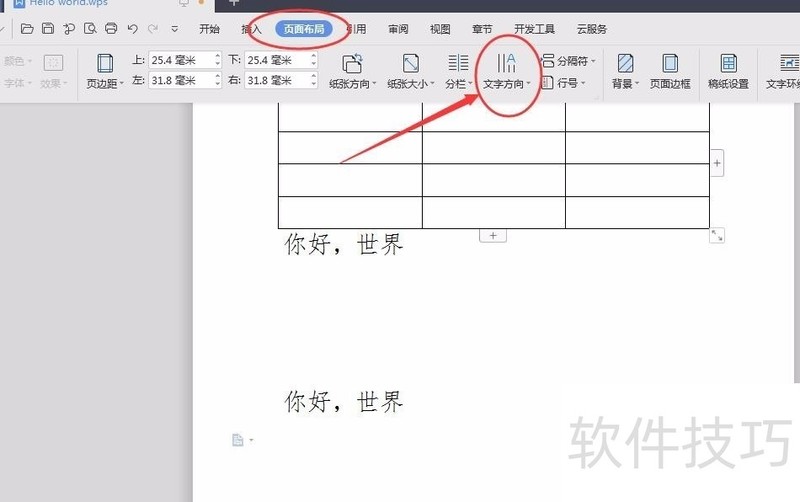
Task: Expand the 页边距 dropdown arrow
Action: 122,83
